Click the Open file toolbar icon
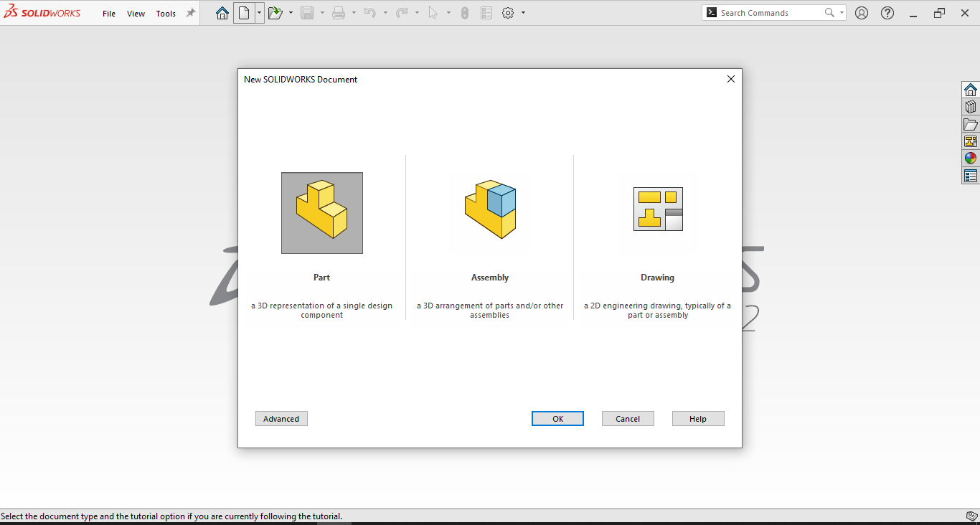This screenshot has width=980, height=525. (x=276, y=12)
